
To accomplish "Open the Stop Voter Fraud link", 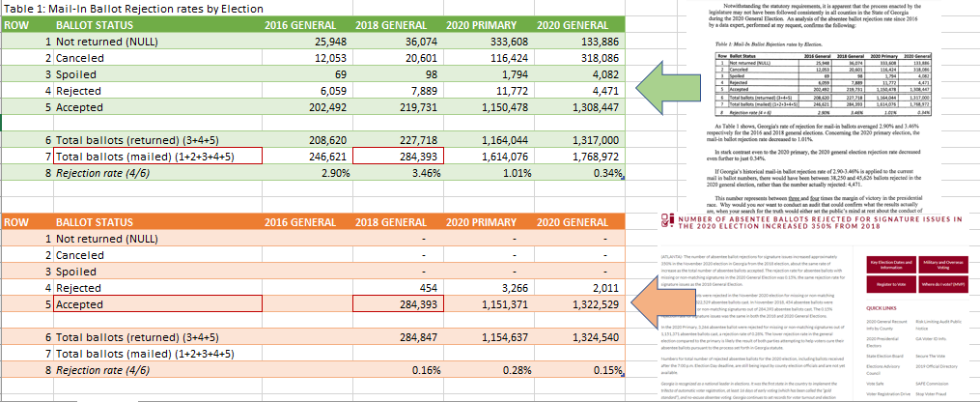I will point(933,394).
